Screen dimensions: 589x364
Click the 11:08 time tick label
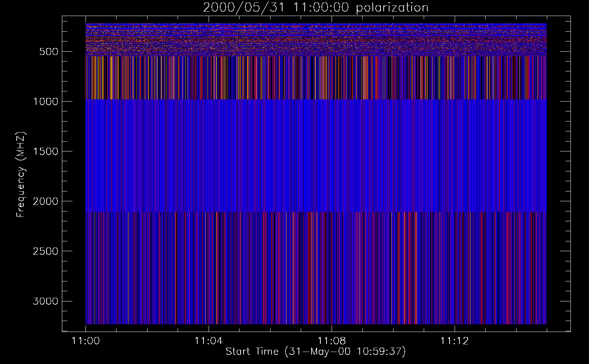tap(332, 341)
